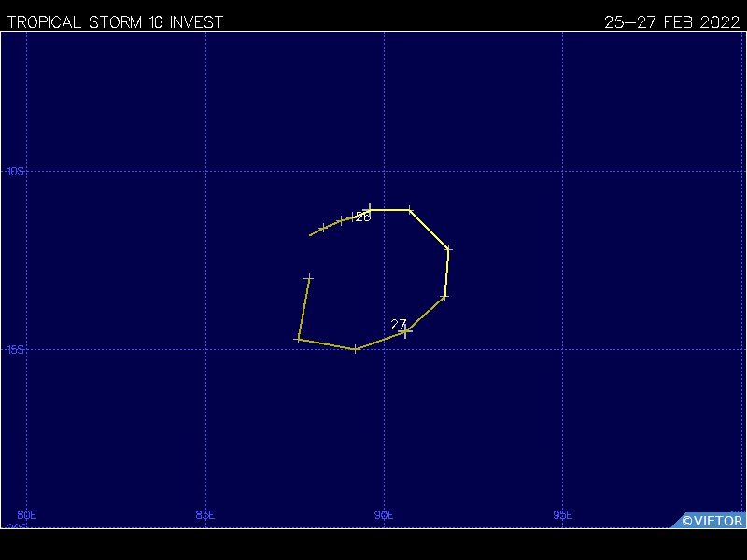Click the 90E longitude label
This screenshot has width=747, height=560.
(x=384, y=515)
